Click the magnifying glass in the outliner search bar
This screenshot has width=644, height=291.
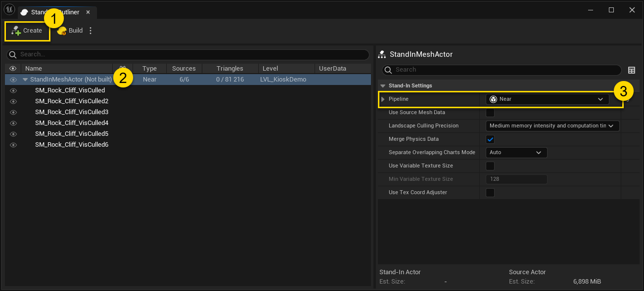pos(13,54)
